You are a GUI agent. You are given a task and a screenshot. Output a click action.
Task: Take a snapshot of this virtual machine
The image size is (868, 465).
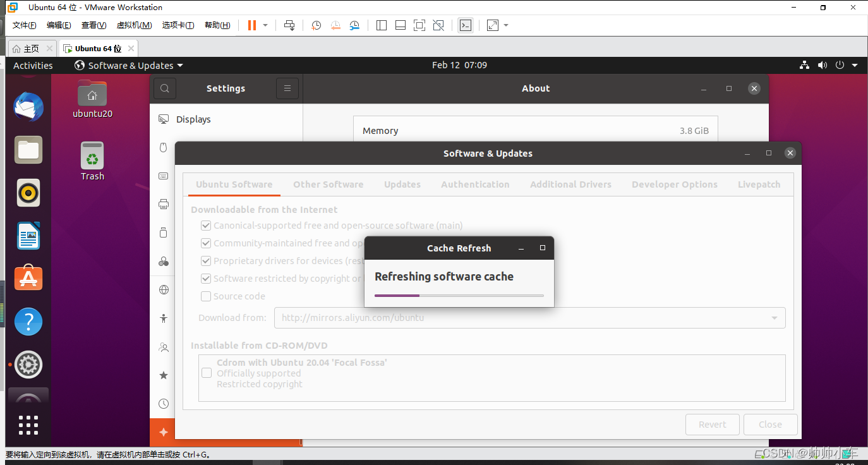[x=316, y=25]
